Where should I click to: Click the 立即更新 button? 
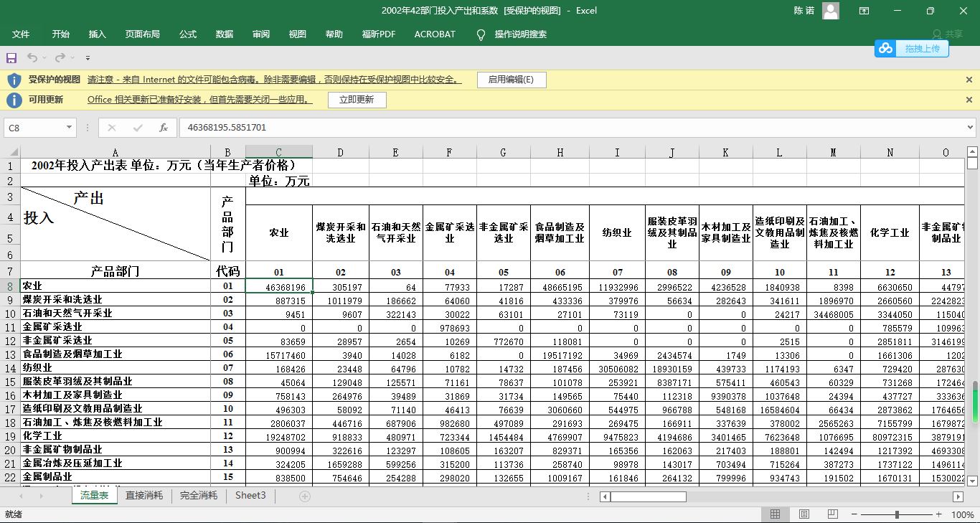point(357,100)
